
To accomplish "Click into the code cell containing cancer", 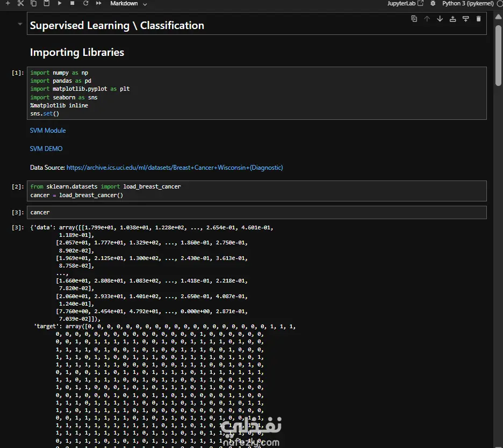I will pyautogui.click(x=257, y=212).
